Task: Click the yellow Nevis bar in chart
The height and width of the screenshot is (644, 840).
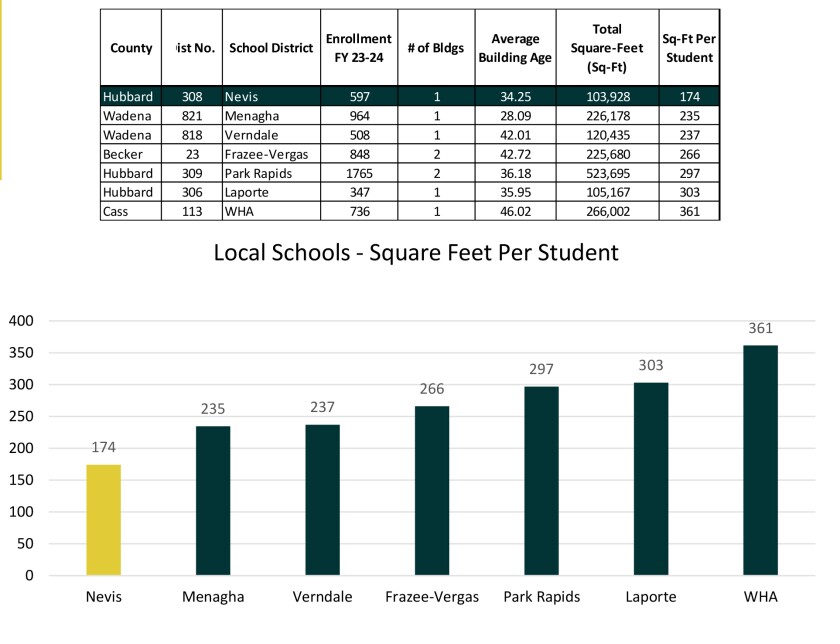Action: click(x=103, y=519)
